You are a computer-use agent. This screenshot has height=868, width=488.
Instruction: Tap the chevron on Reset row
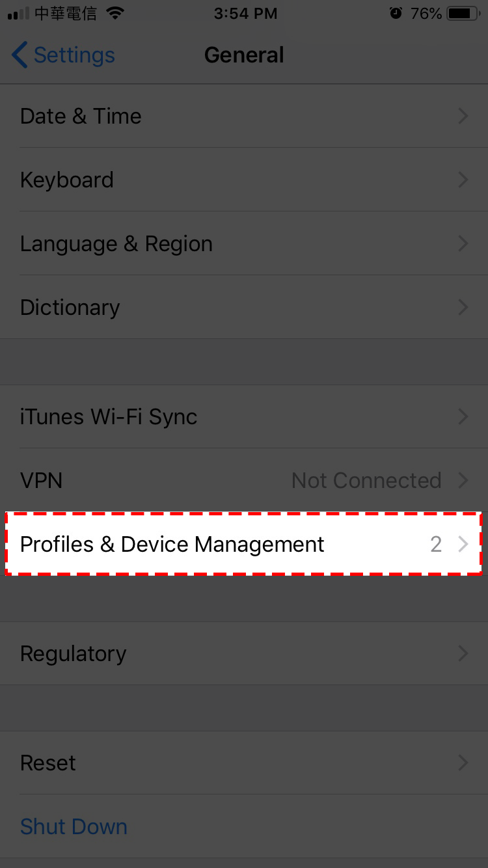(463, 763)
